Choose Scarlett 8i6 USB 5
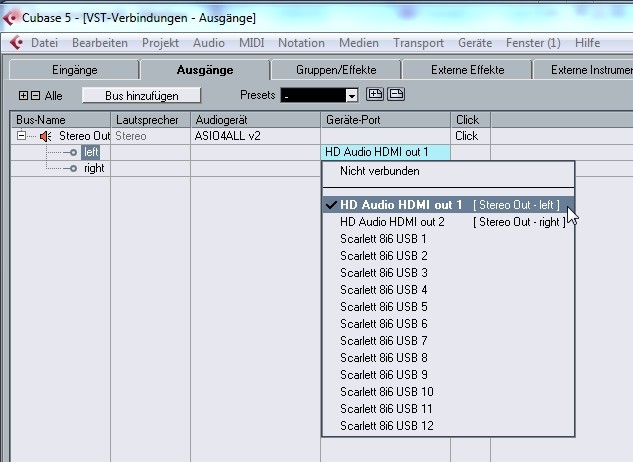Screen dimensions: 633x462 [448, 307]
